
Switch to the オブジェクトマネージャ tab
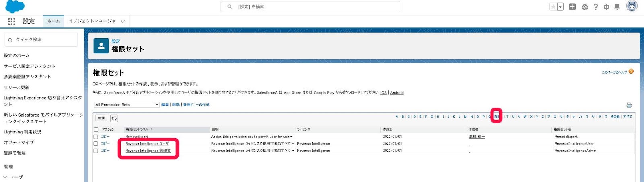[x=92, y=21]
